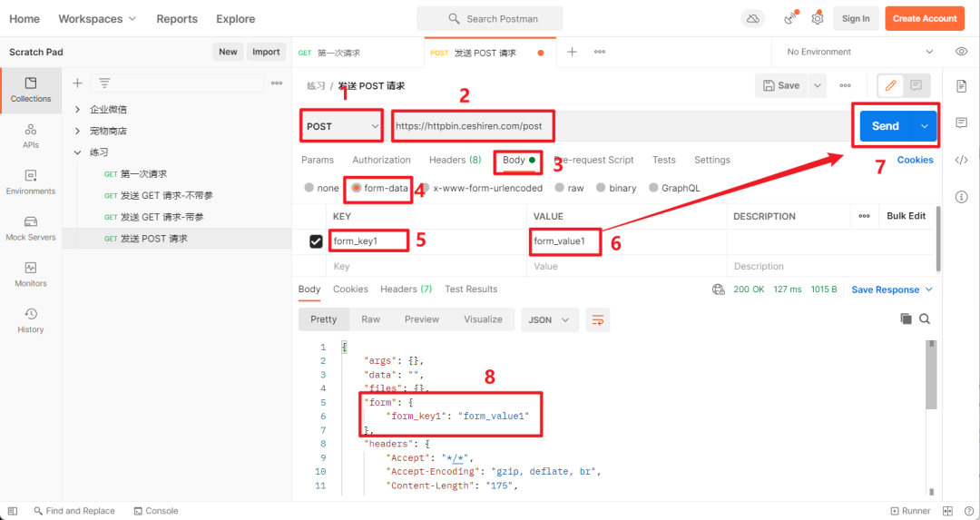This screenshot has width=980, height=520.
Task: Open the Save button dropdown arrow
Action: click(x=818, y=85)
